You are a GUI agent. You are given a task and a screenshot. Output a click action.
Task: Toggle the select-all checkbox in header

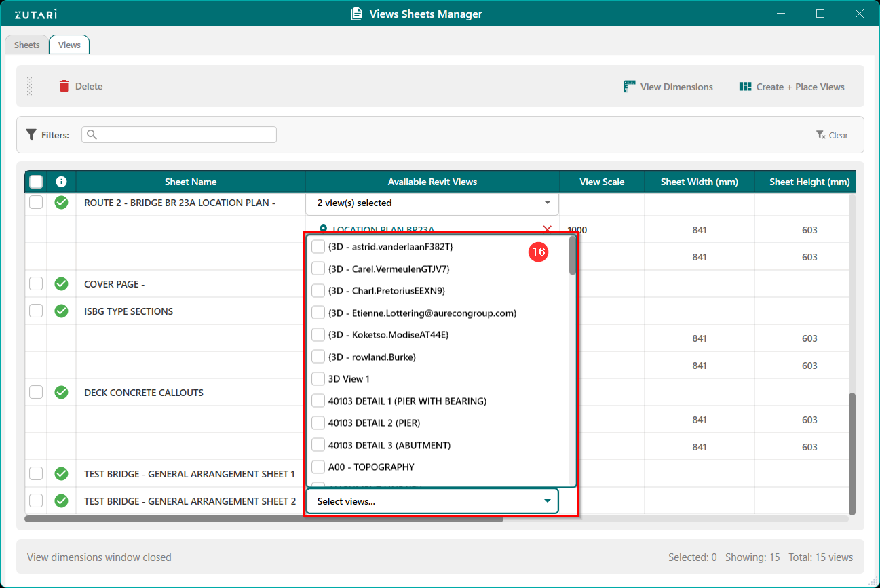click(x=36, y=182)
